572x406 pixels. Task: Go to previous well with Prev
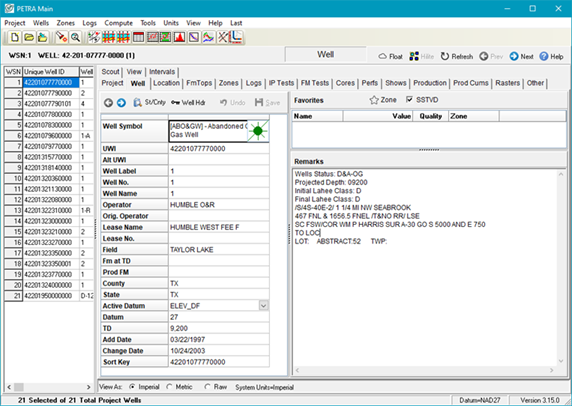[491, 57]
